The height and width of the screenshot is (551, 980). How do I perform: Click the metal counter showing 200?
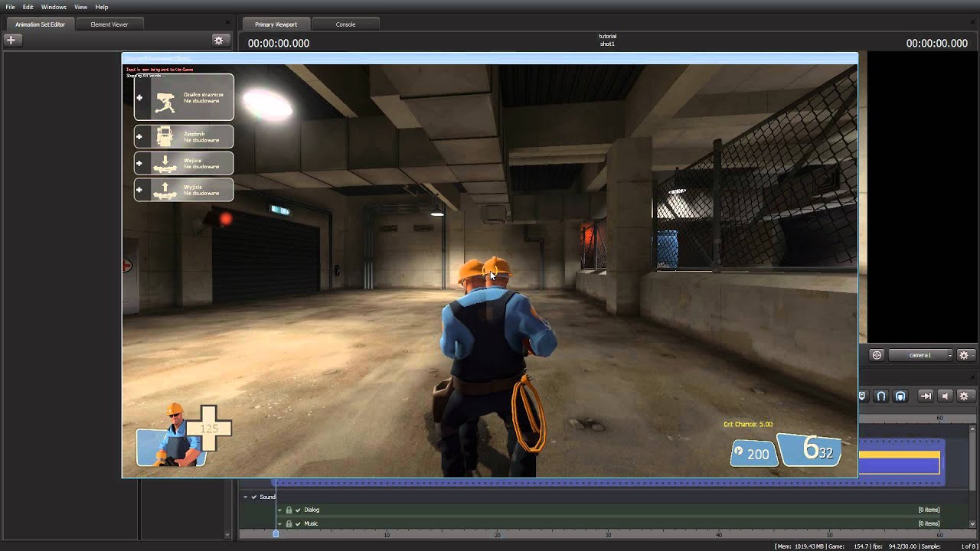tap(753, 454)
